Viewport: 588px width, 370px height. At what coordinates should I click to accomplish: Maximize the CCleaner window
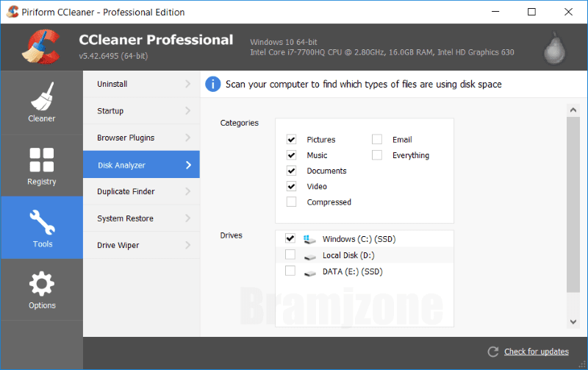(531, 12)
